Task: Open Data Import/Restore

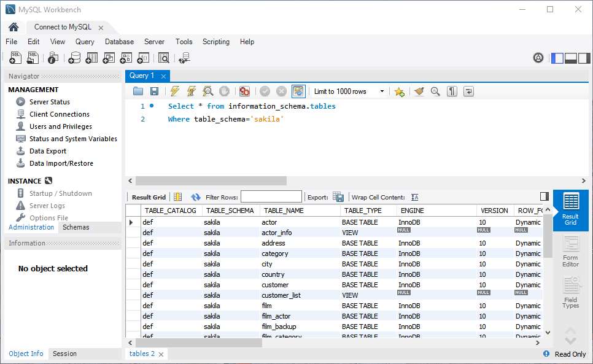Action: click(61, 163)
